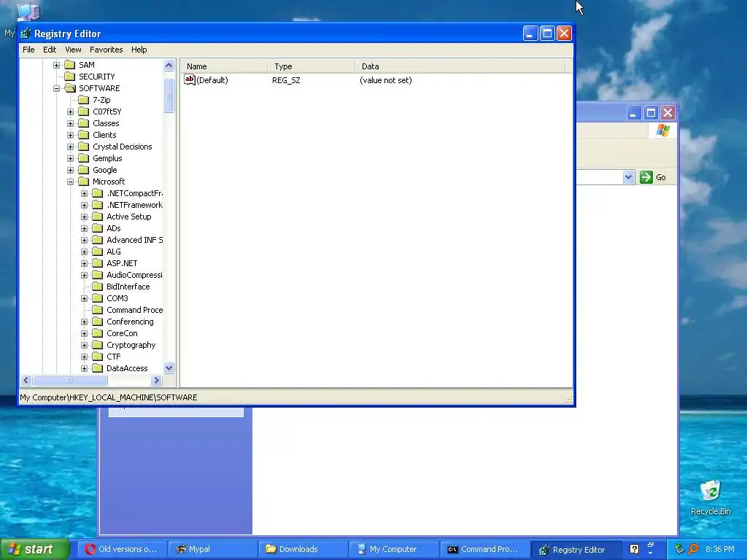Switch to the Old versions Opera taskbar button

pos(122,550)
